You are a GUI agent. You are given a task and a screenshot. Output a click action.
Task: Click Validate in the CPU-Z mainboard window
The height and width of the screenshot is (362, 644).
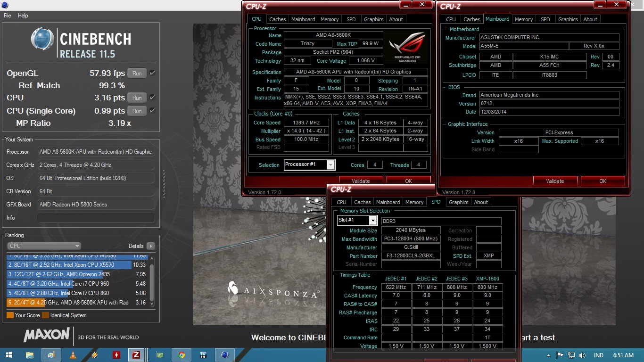[555, 181]
